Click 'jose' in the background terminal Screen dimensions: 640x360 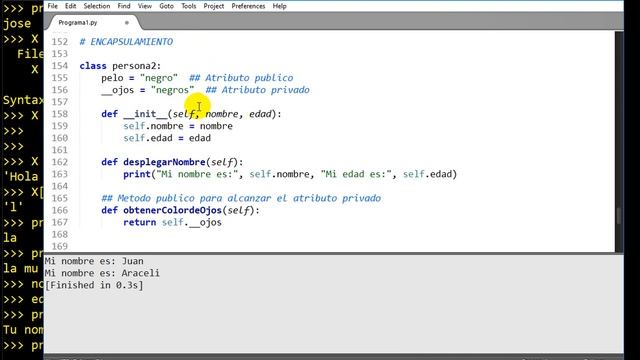(17, 24)
